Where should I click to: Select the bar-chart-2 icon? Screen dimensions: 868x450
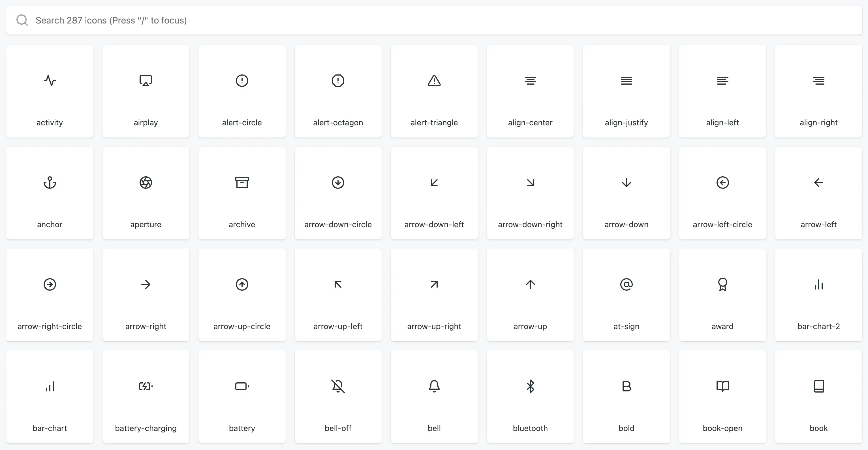pos(818,285)
